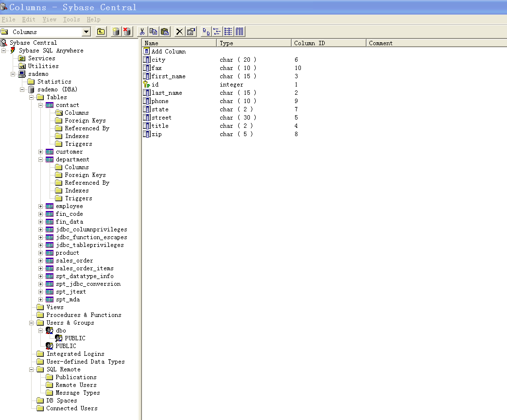507x420 pixels.
Task: Select Foreign Keys under contact
Action: [86, 120]
